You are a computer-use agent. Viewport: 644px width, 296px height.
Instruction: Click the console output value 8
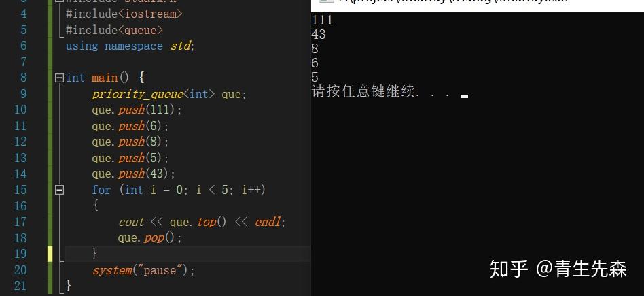point(315,49)
